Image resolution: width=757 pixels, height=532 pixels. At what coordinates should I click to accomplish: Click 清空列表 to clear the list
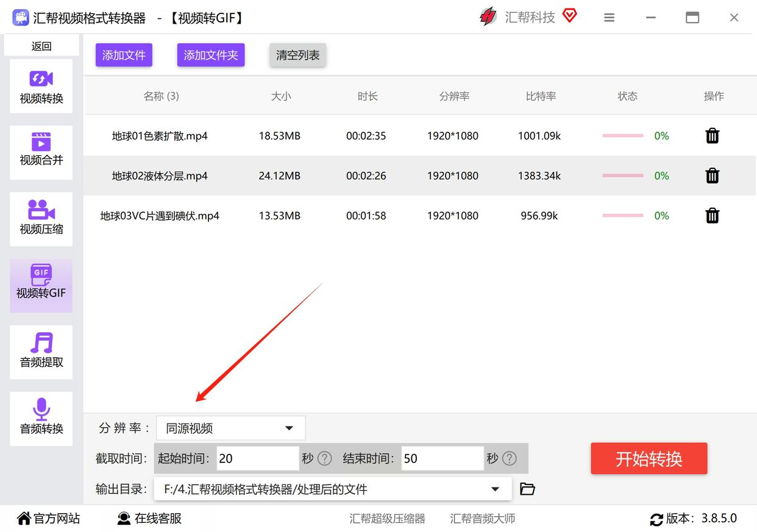coord(297,55)
